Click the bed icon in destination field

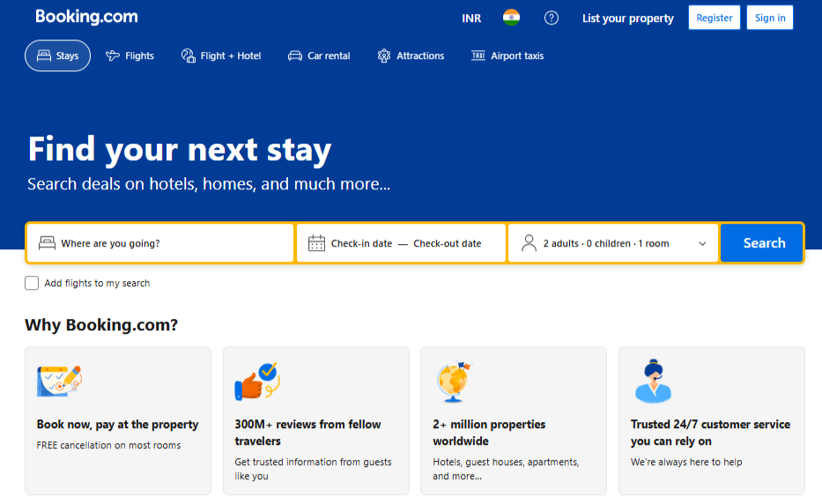tap(47, 243)
